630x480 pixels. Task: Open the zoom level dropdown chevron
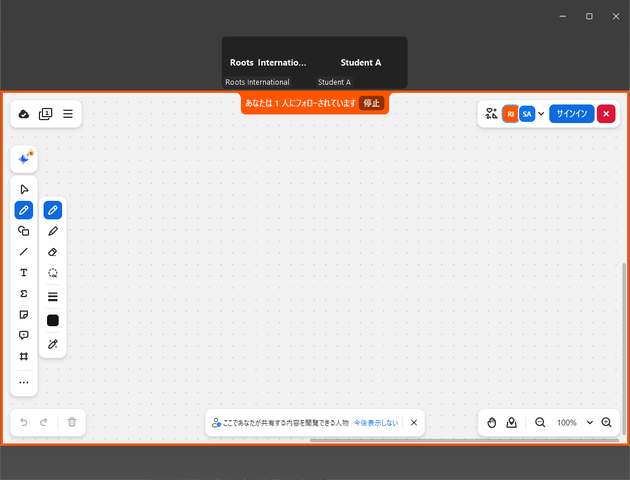pos(589,423)
